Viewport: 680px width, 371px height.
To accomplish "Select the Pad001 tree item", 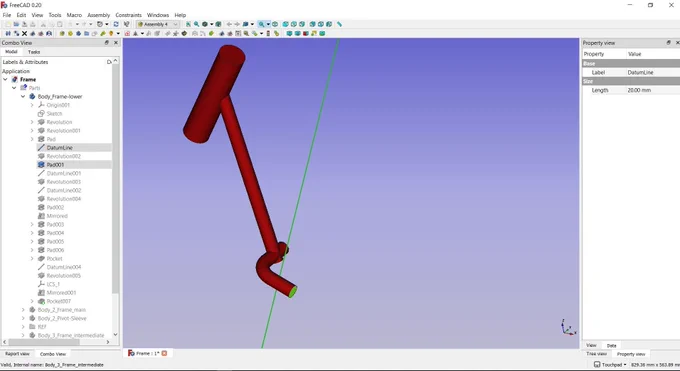I will point(55,164).
